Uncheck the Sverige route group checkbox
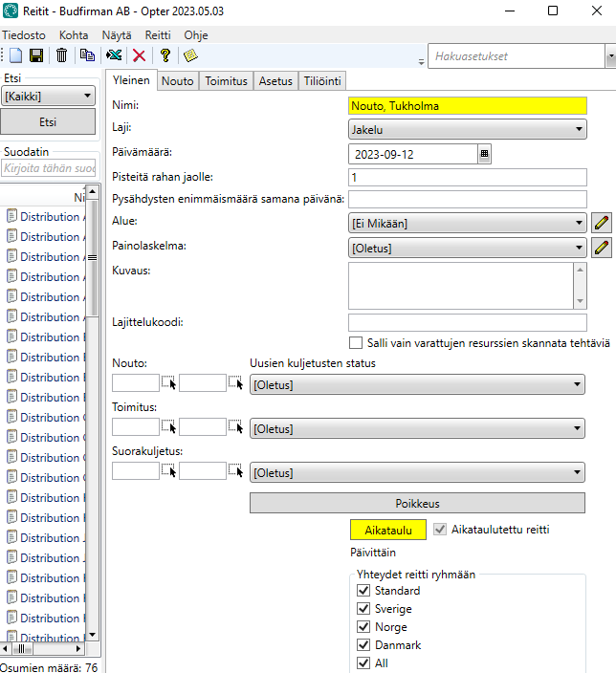 (x=363, y=609)
